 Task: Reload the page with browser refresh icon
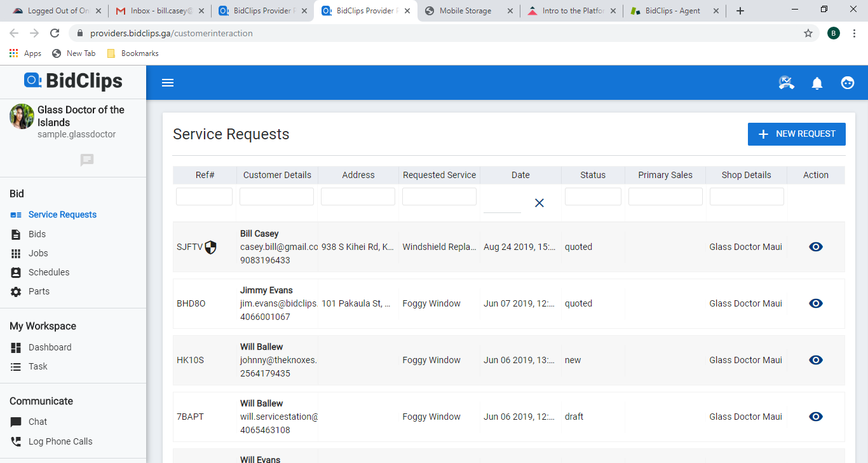tap(55, 33)
